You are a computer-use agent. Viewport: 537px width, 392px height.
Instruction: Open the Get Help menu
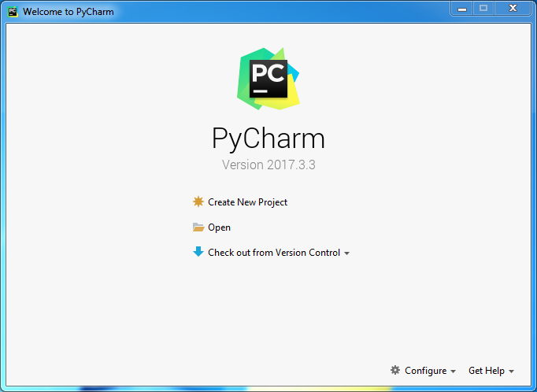(x=487, y=371)
